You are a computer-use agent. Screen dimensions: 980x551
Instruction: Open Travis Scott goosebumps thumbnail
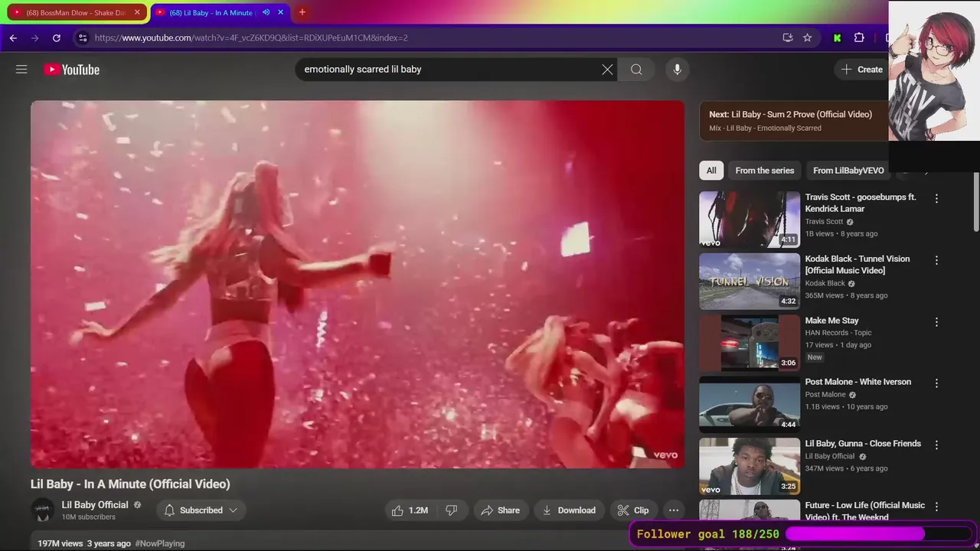(x=750, y=220)
